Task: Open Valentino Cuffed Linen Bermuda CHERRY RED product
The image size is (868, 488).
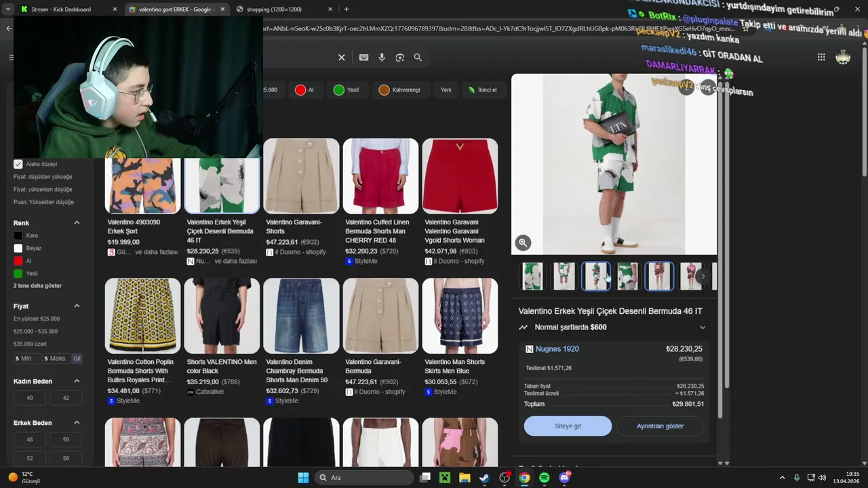Action: click(380, 201)
